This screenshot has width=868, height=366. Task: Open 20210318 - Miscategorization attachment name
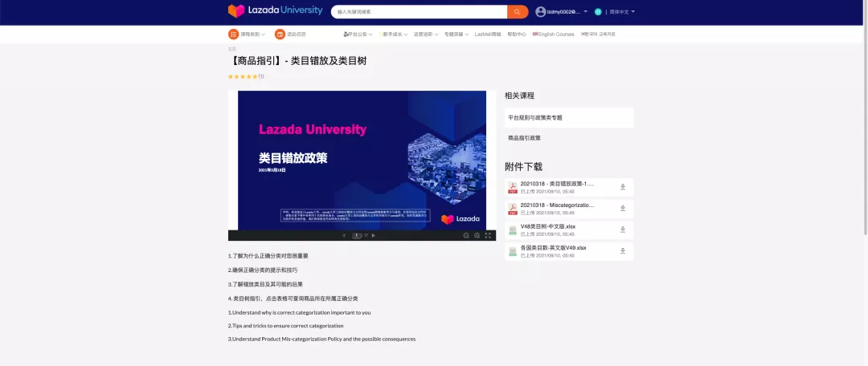pos(557,205)
